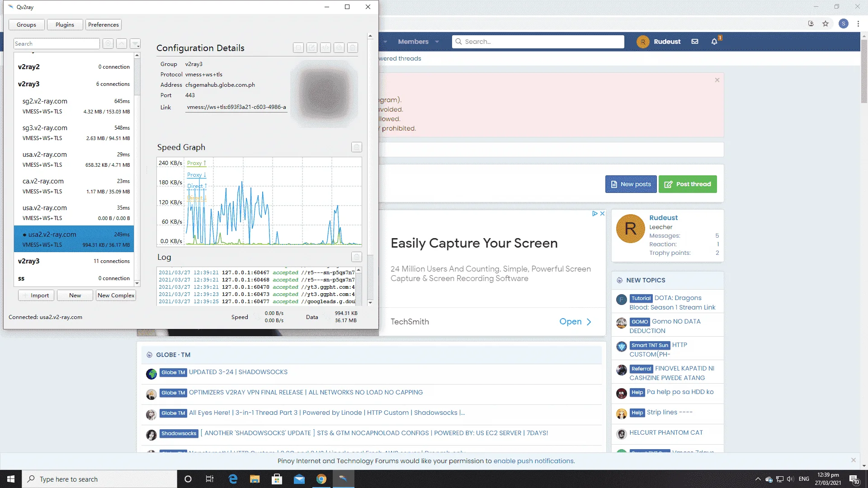Click the New Complex button
The width and height of the screenshot is (868, 488).
tap(116, 296)
